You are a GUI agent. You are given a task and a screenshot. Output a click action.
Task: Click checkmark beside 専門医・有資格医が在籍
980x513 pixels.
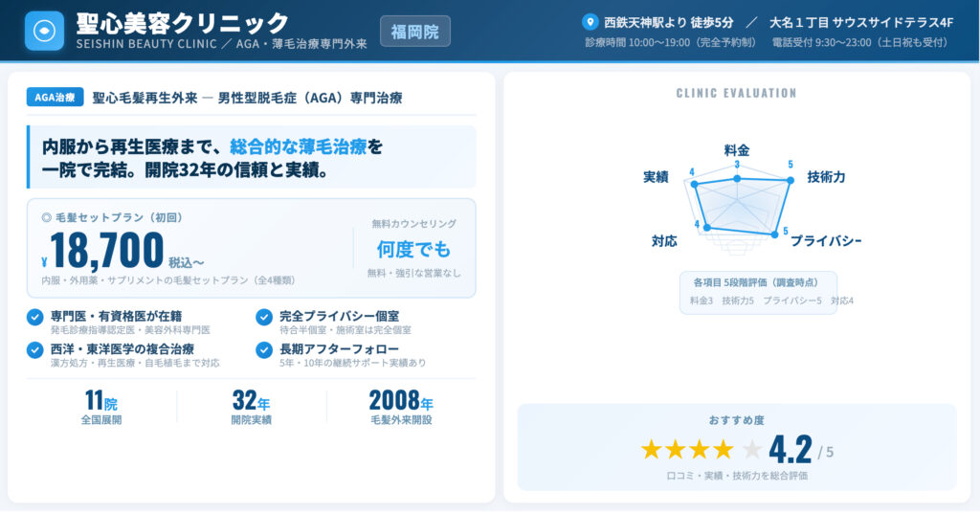[35, 317]
